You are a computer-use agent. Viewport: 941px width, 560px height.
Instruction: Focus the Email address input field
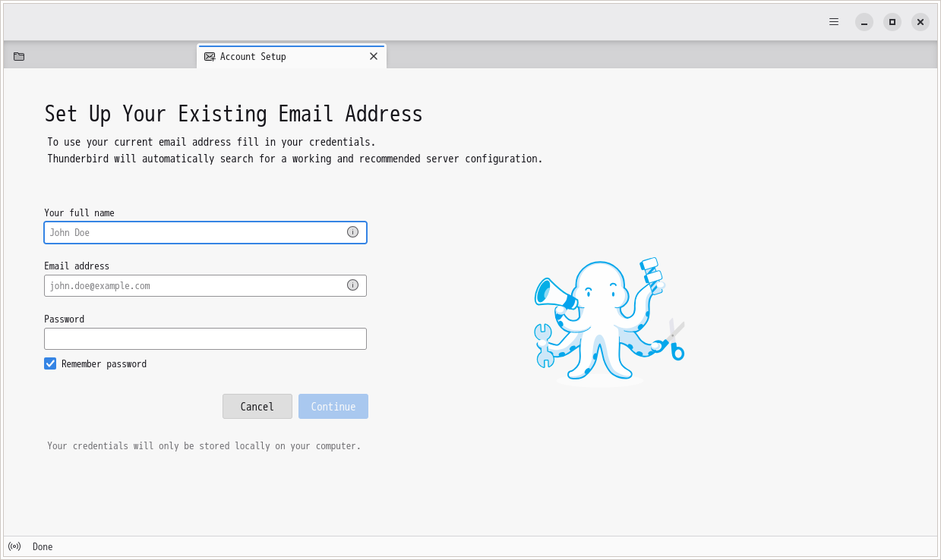click(205, 285)
